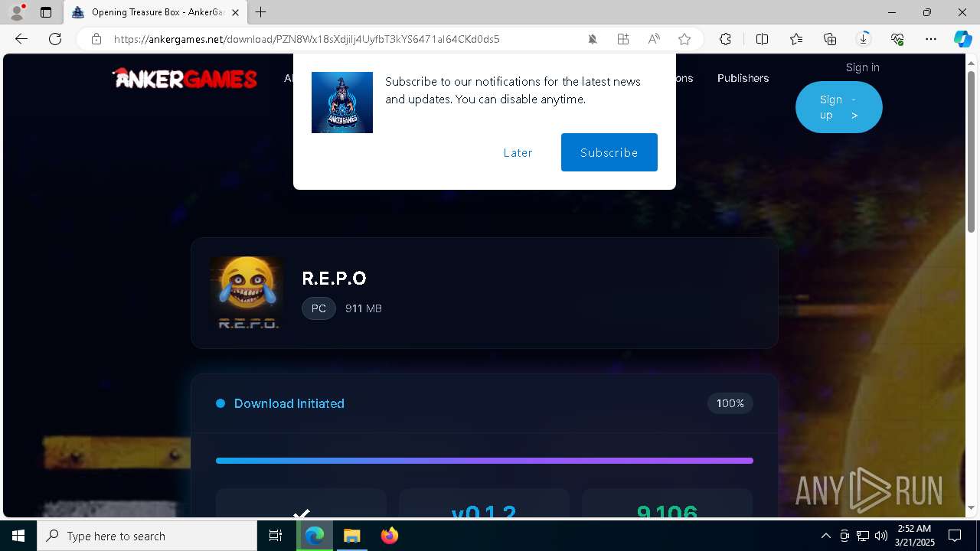Open Microsoft Edge from the taskbar
980x551 pixels.
tap(315, 536)
